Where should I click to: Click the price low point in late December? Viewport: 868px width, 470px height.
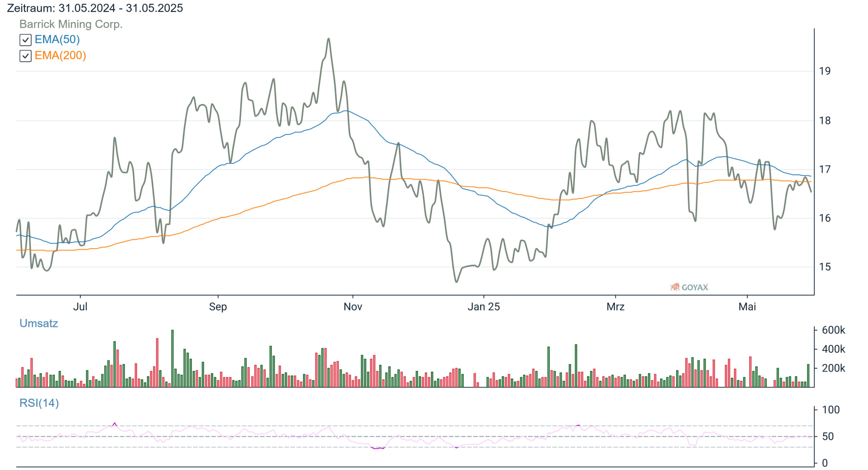pos(456,282)
